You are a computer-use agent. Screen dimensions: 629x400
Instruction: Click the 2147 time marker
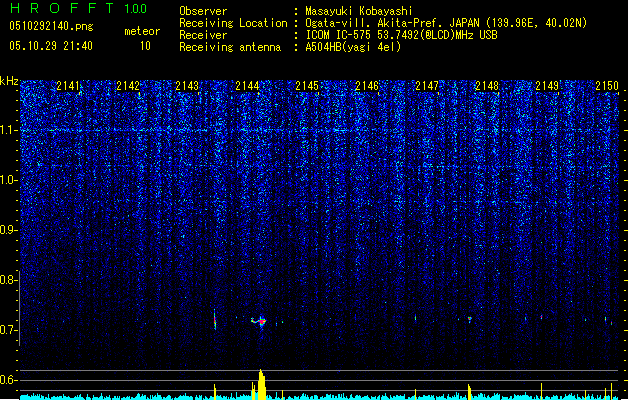(x=427, y=85)
